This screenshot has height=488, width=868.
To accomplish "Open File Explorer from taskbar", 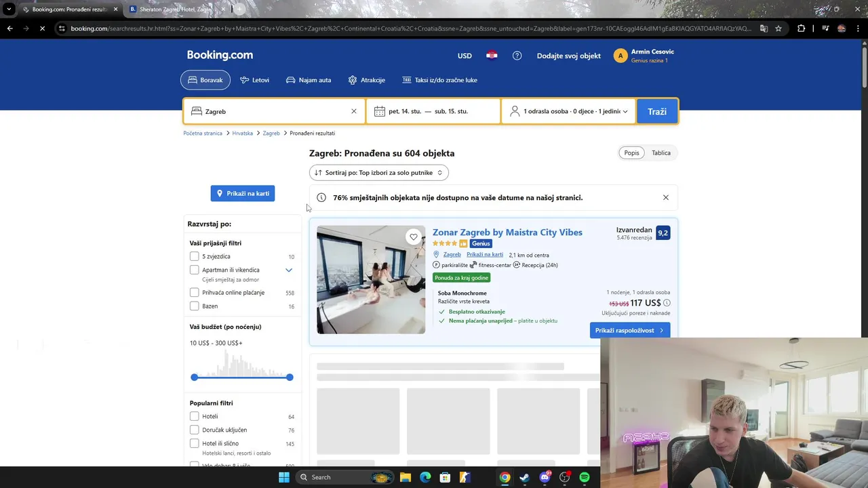I will coord(406,477).
